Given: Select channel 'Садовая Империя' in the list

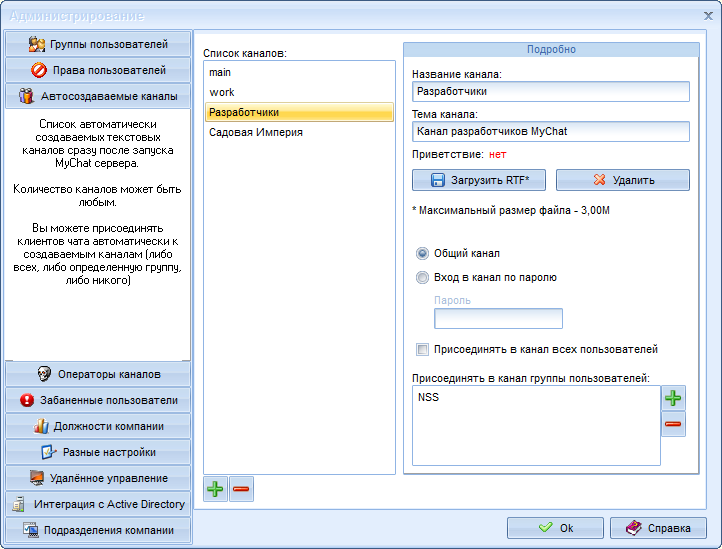Looking at the screenshot, I should click(299, 132).
